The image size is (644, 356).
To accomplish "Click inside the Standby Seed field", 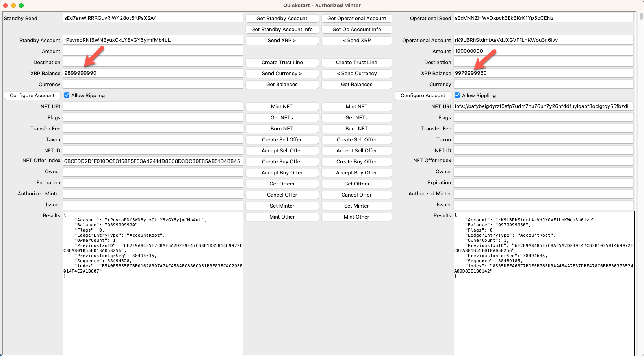I will (153, 18).
